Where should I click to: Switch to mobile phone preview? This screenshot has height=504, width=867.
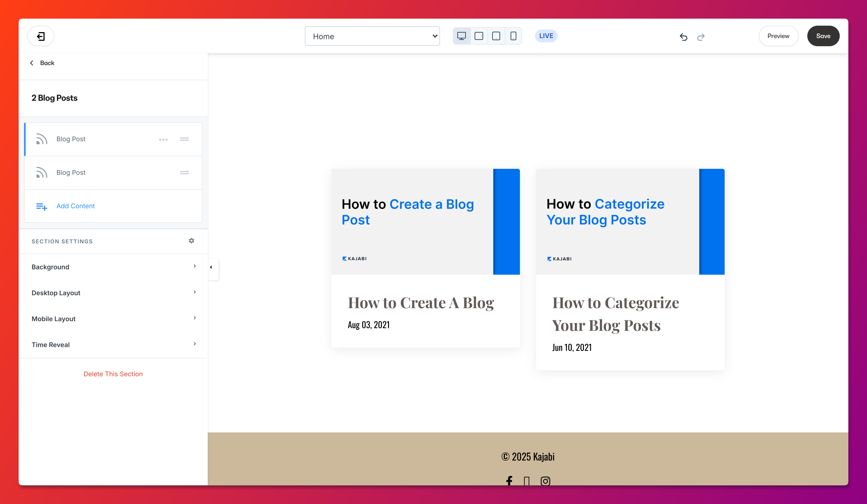[x=513, y=36]
